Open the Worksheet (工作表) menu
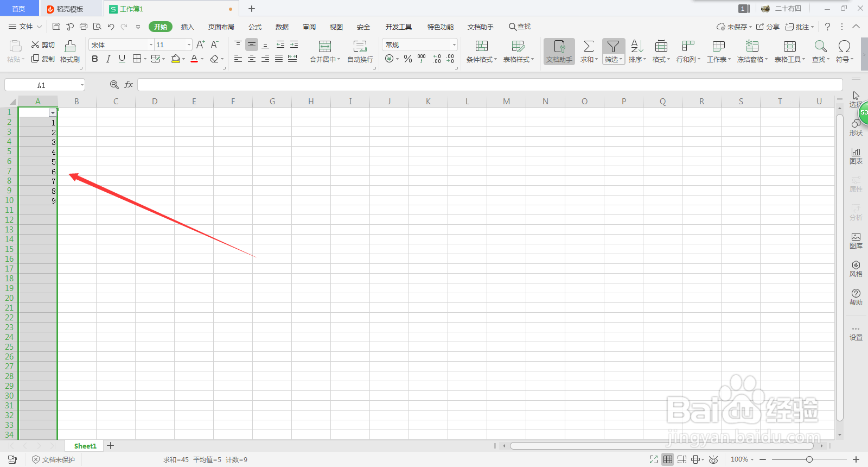Viewport: 868px width, 467px height. 719,52
